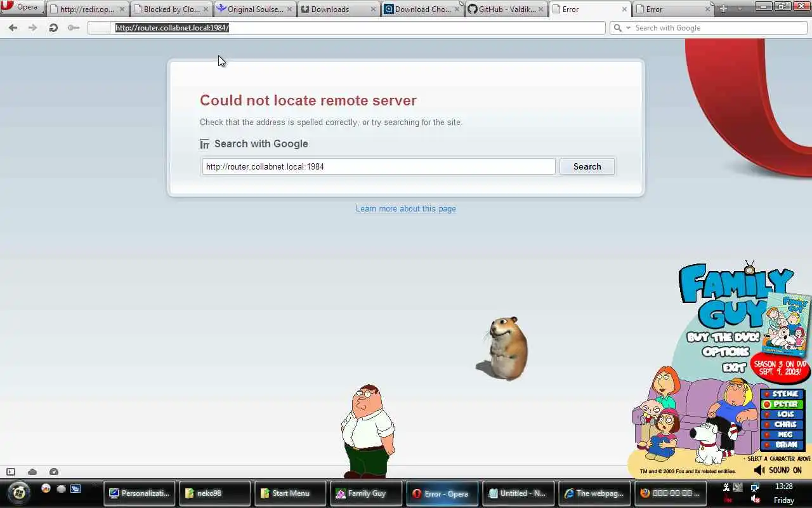Click EXIT in Family Guy panel
Viewport: 812px width, 508px height.
pyautogui.click(x=734, y=367)
